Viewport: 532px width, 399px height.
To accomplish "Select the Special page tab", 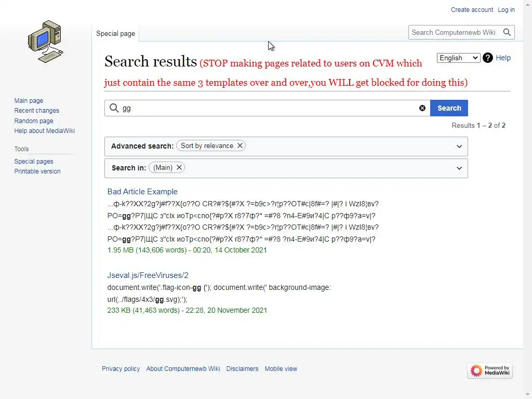I will (x=115, y=33).
